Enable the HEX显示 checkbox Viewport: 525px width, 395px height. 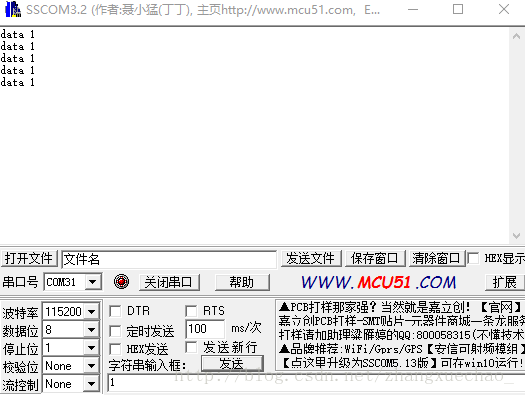tap(473, 258)
